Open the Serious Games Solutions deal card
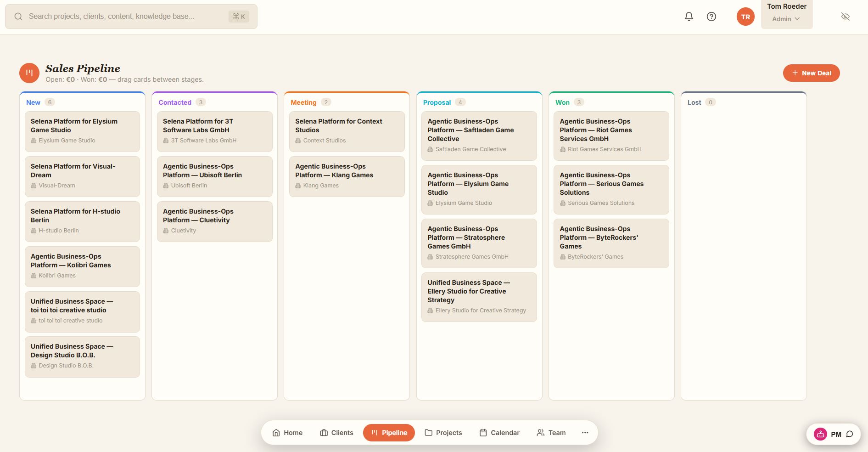 [x=611, y=189]
